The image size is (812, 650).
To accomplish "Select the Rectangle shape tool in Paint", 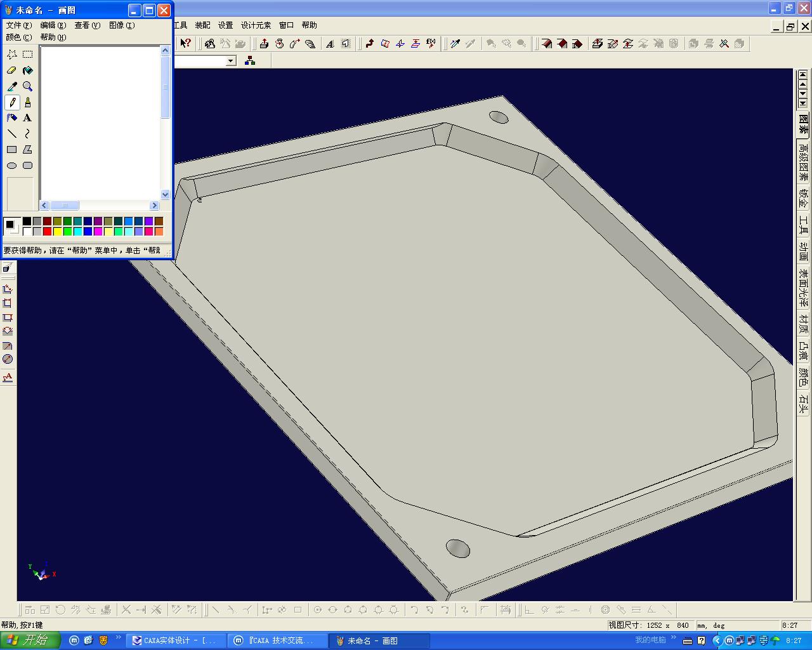I will [x=11, y=150].
